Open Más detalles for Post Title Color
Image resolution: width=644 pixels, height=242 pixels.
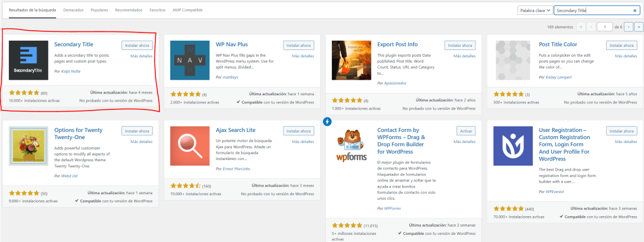(x=626, y=56)
